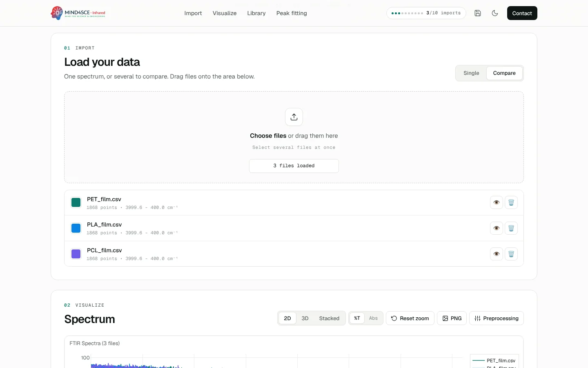This screenshot has height=368, width=588.
Task: Delete PET_film.csv with trash icon
Action: coord(511,202)
